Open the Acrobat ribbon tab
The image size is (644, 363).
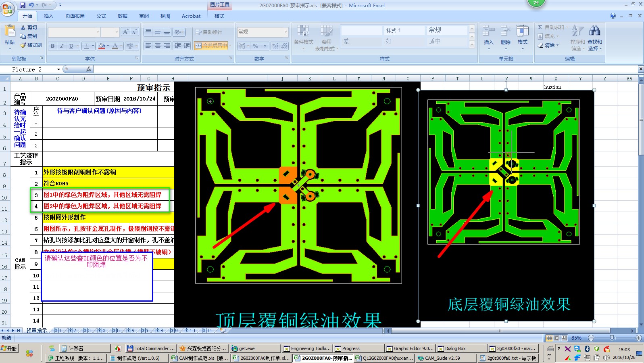click(191, 16)
